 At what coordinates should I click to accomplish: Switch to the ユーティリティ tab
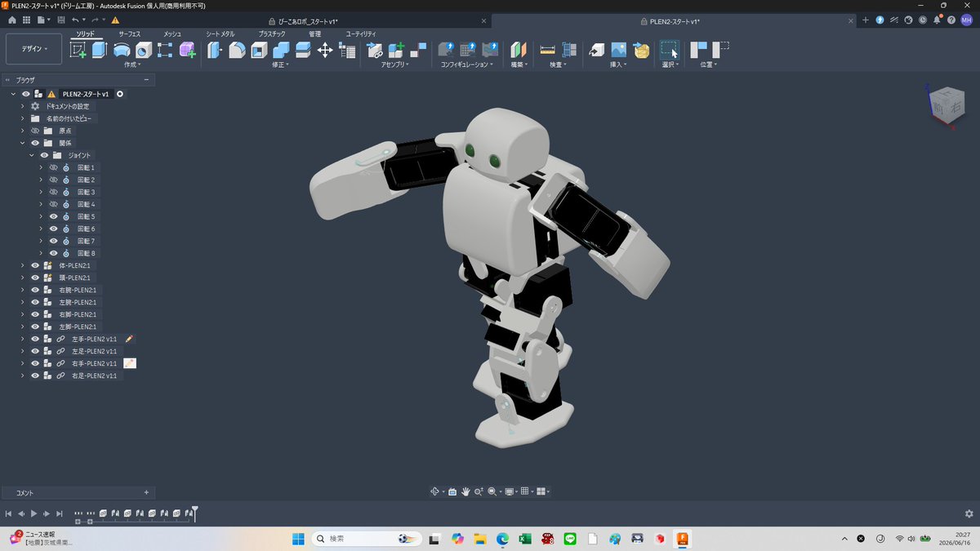pyautogui.click(x=361, y=33)
